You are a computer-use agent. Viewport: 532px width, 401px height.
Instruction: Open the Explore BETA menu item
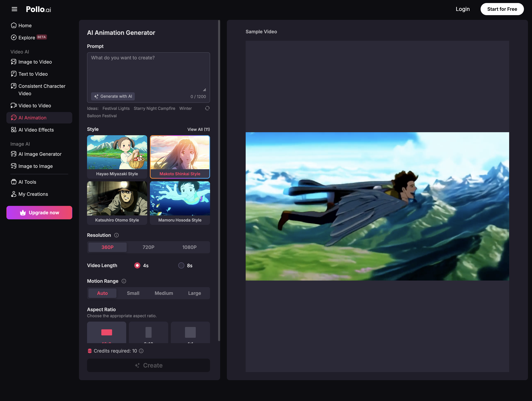click(x=39, y=38)
